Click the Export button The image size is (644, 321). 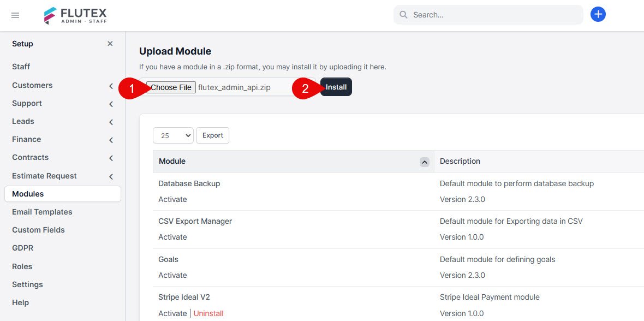pos(213,135)
